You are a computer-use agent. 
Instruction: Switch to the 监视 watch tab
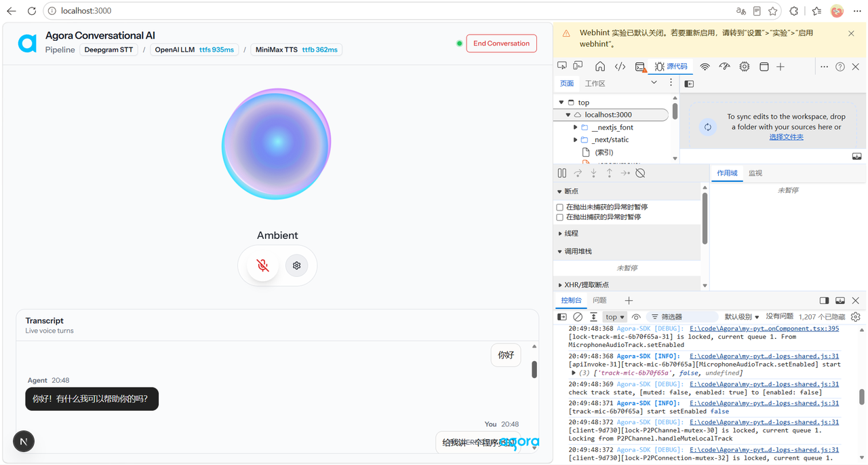click(x=755, y=173)
